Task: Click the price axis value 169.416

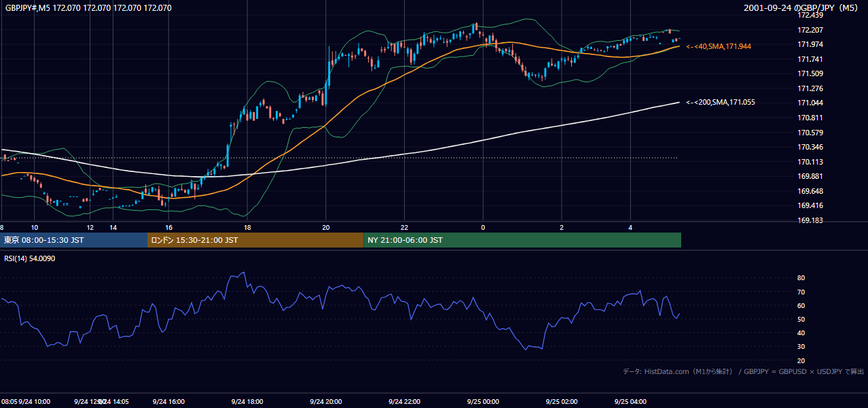Action: coord(810,205)
